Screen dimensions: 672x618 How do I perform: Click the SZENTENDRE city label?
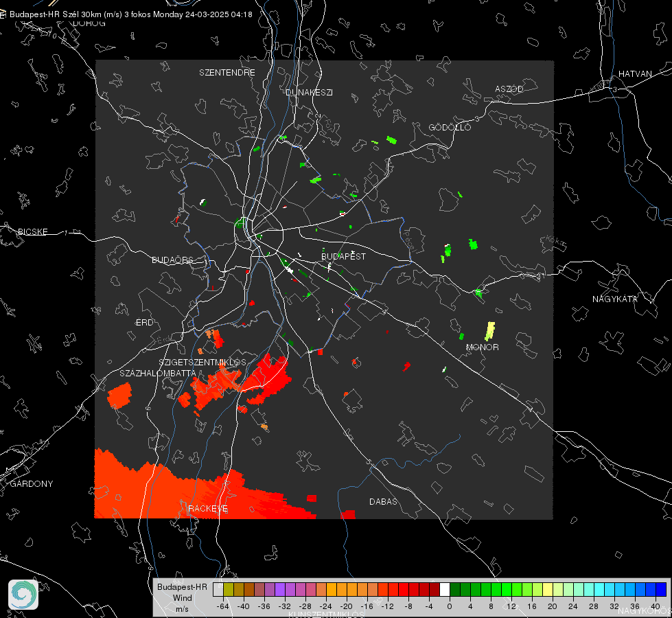click(x=227, y=73)
